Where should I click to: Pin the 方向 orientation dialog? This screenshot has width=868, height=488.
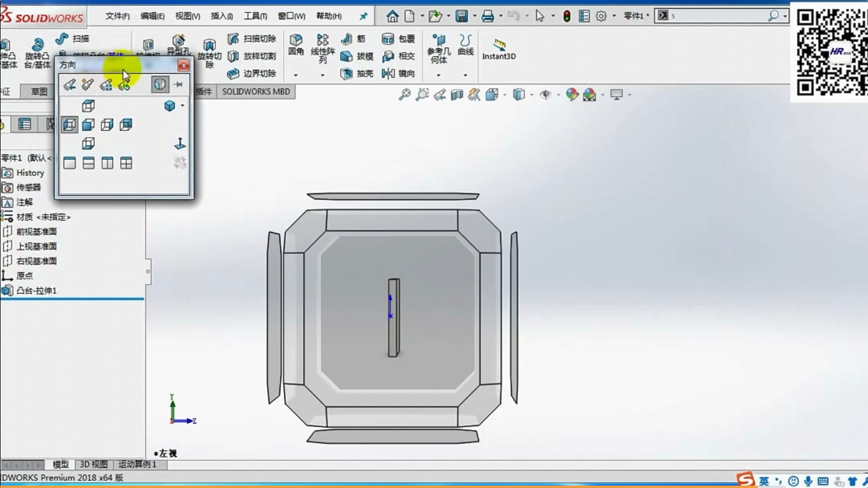[x=178, y=84]
